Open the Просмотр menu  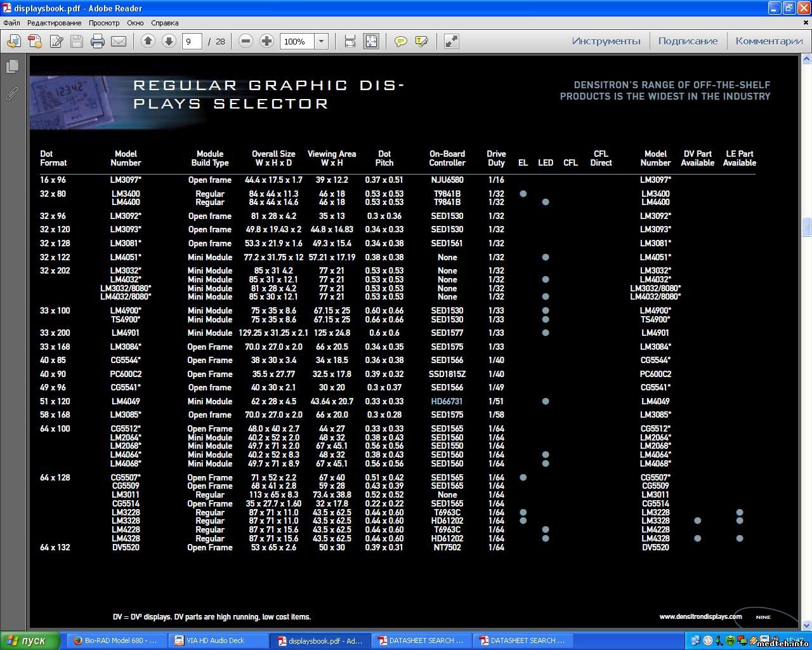[x=104, y=23]
